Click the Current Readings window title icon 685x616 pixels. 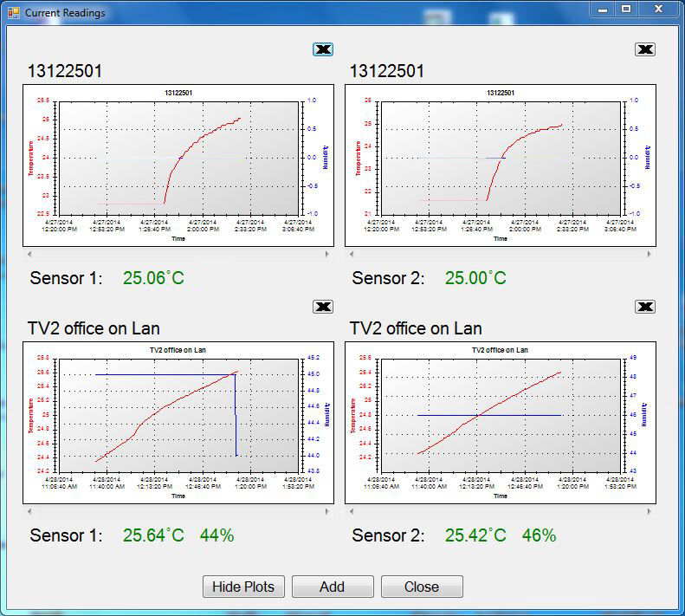tap(13, 13)
